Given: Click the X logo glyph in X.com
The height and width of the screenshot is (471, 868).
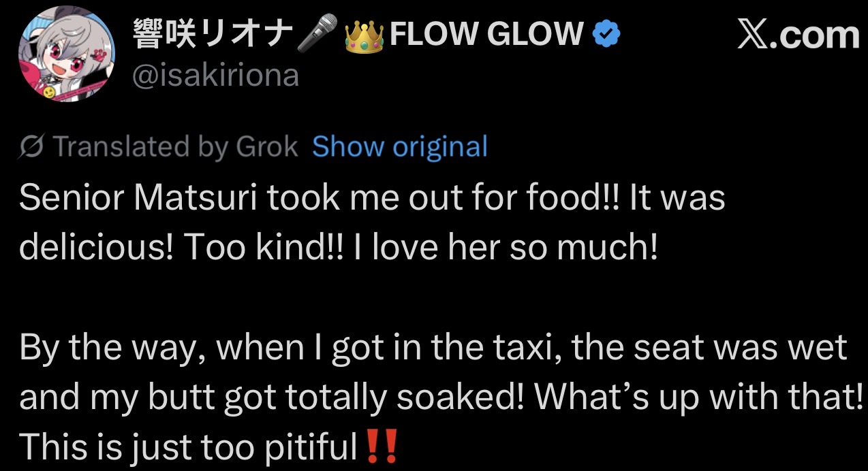Looking at the screenshot, I should [x=753, y=34].
